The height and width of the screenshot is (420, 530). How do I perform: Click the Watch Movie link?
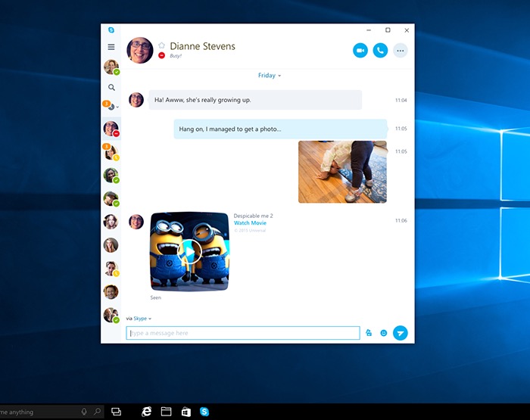click(250, 223)
